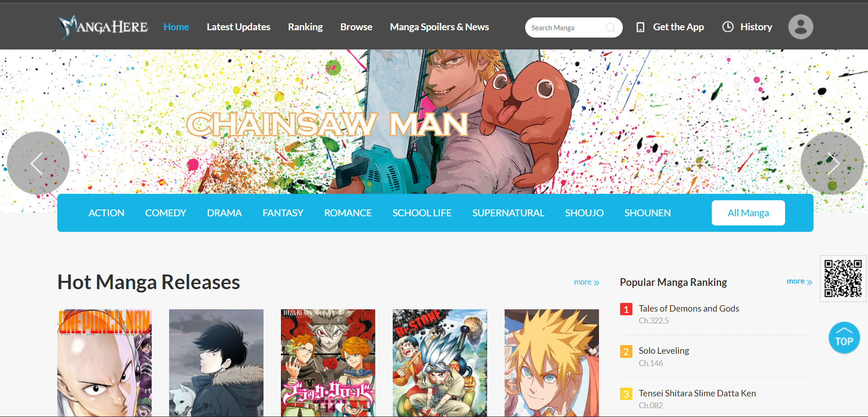Screen dimensions: 868x417
Task: Click the QR code image
Action: 843,278
